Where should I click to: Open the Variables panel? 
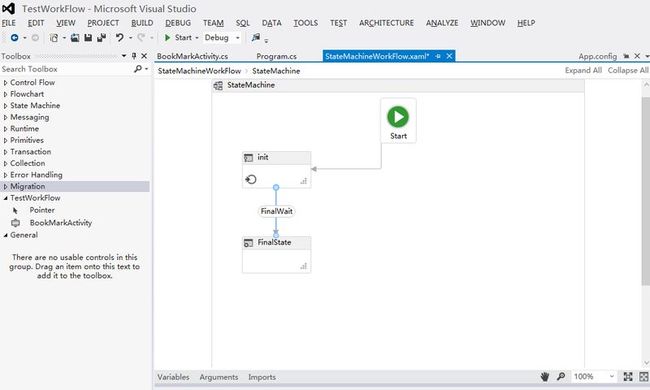173,377
